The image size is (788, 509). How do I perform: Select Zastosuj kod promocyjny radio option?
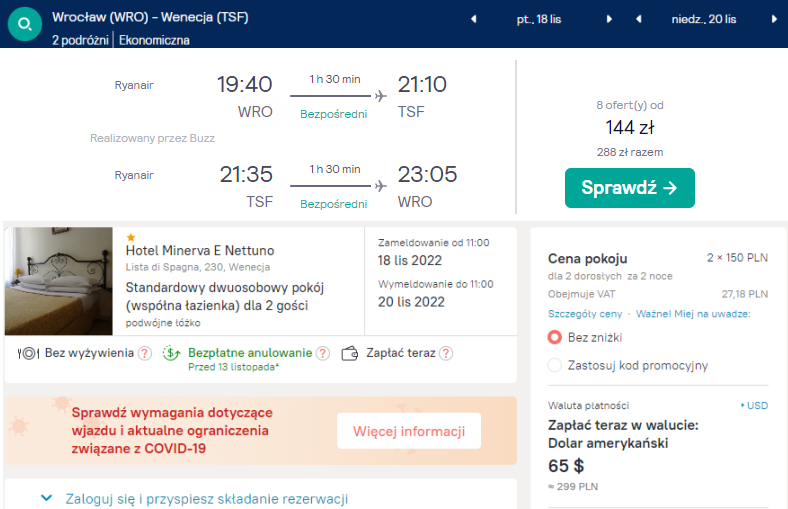click(555, 365)
